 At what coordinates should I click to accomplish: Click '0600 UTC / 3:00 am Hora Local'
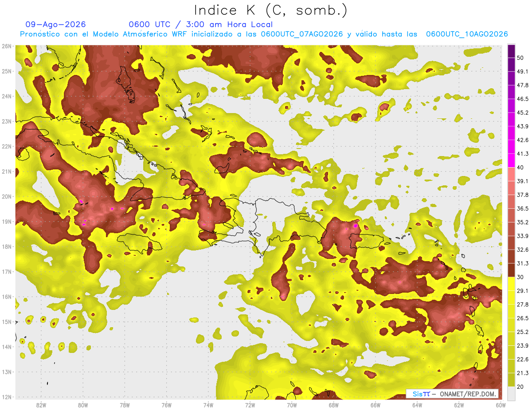pyautogui.click(x=200, y=24)
